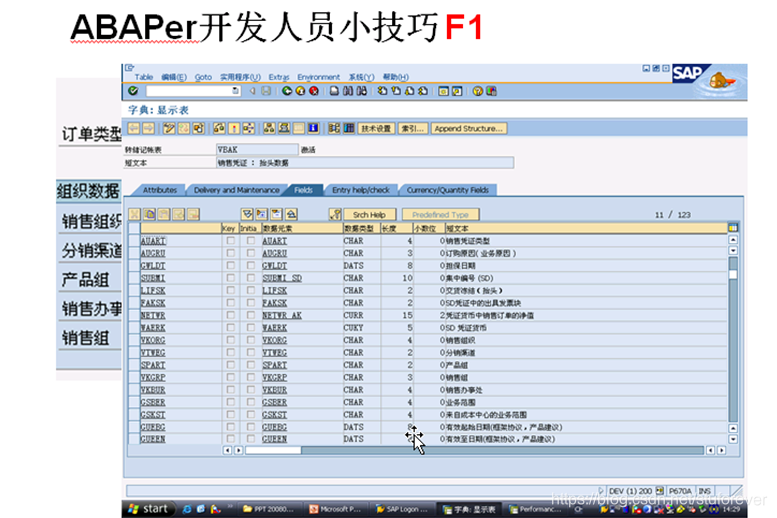Tick the Key checkbox for VKBUR row
The width and height of the screenshot is (777, 518).
coord(230,389)
